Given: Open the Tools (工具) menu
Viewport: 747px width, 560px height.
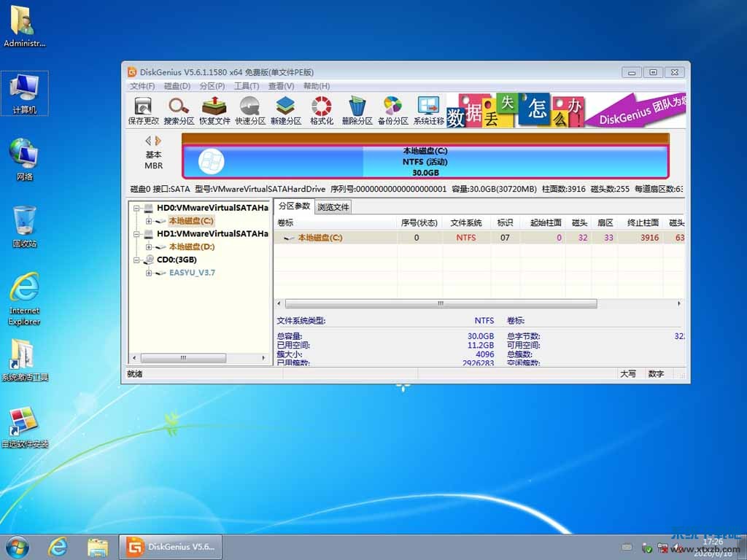Looking at the screenshot, I should [x=247, y=86].
